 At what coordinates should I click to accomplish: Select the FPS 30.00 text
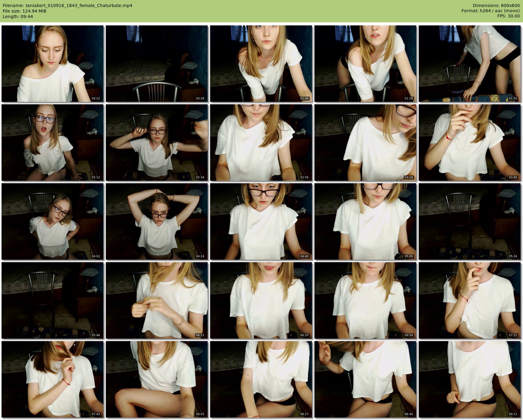click(x=508, y=16)
